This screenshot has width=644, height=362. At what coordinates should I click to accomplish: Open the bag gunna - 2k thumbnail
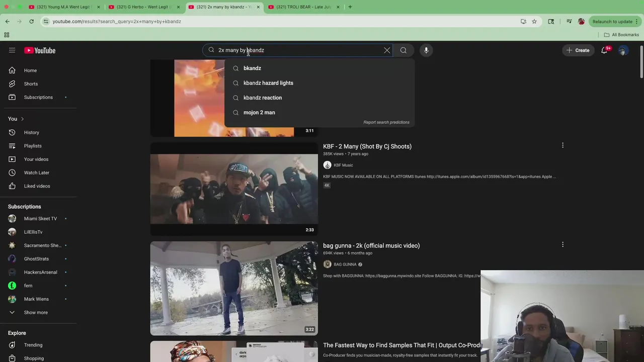[x=234, y=288]
